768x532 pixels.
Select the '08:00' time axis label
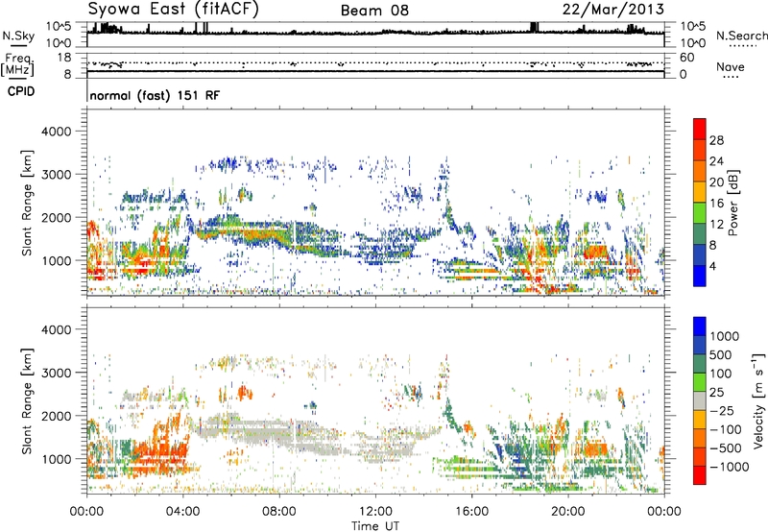coord(278,512)
